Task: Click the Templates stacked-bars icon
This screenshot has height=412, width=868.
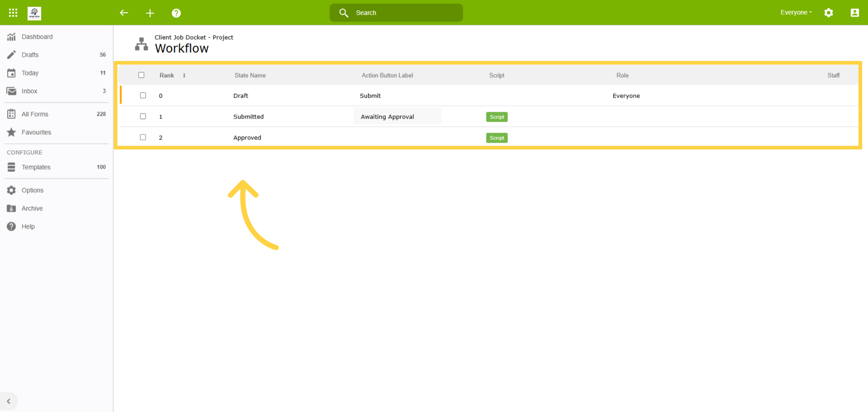Action: click(12, 167)
